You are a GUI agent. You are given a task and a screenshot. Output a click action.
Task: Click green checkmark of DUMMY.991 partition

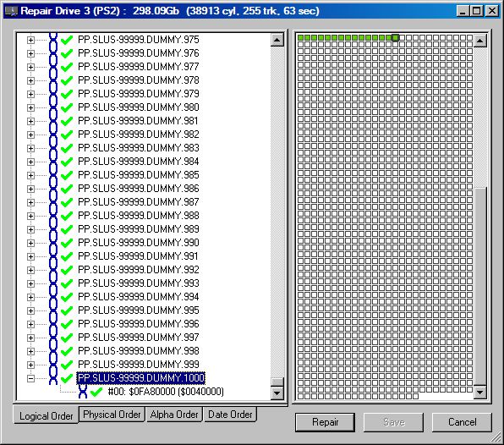[x=67, y=256]
